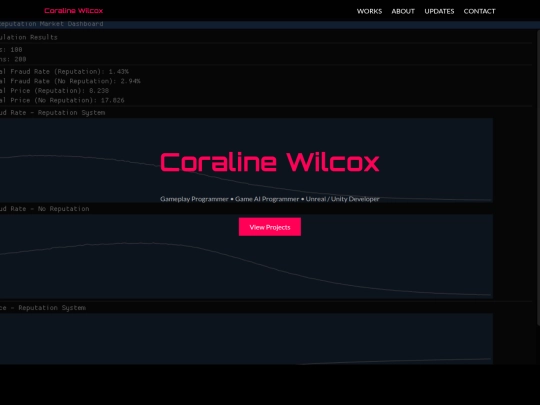The image size is (540, 405).
Task: Go to the UPDATES page
Action: tap(439, 11)
